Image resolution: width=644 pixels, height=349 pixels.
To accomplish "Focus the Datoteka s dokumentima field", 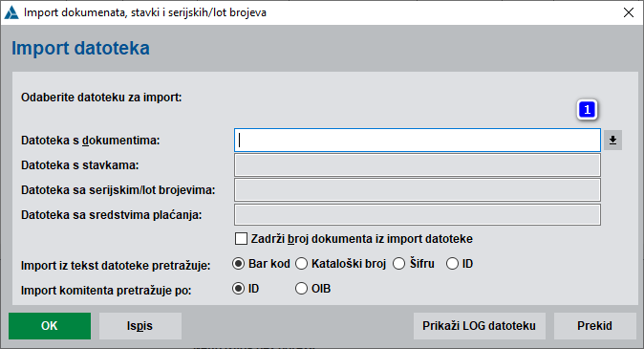I will point(418,141).
